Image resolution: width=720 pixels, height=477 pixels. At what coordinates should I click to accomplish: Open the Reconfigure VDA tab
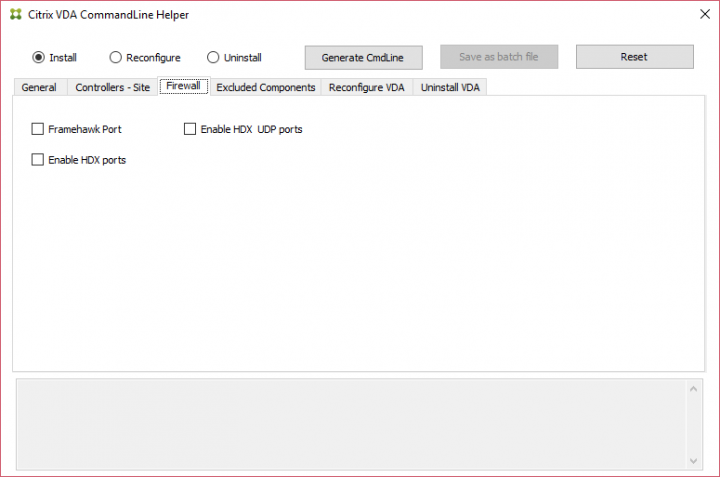366,87
